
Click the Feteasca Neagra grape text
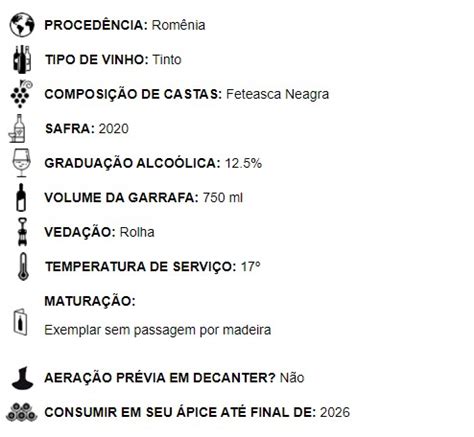[277, 94]
